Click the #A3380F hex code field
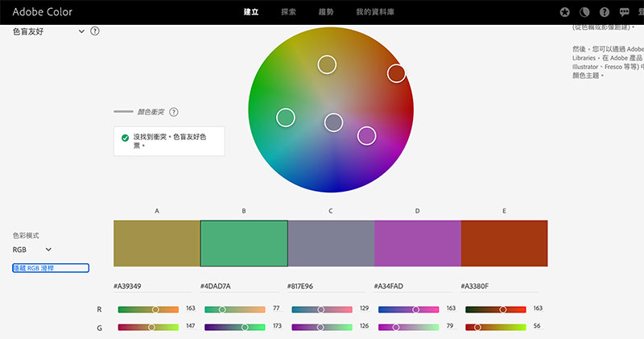The image size is (644, 339). pyautogui.click(x=499, y=286)
